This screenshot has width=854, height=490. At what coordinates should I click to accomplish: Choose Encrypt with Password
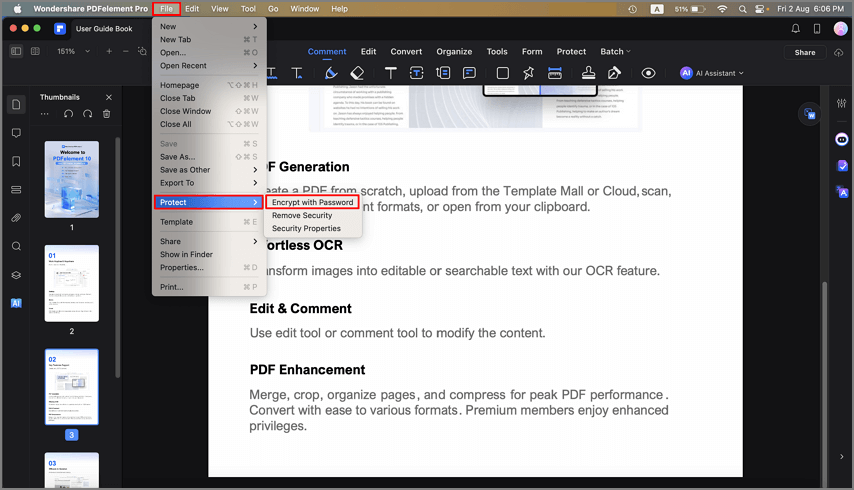[313, 202]
